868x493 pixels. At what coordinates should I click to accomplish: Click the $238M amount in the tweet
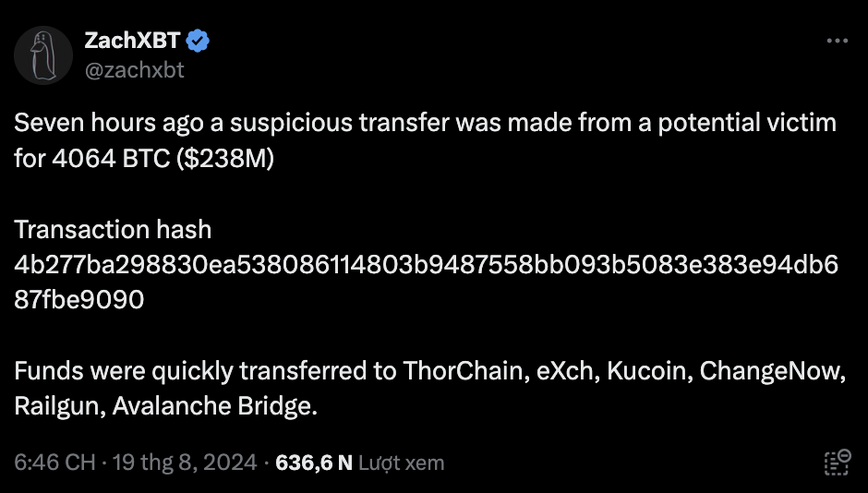click(224, 159)
